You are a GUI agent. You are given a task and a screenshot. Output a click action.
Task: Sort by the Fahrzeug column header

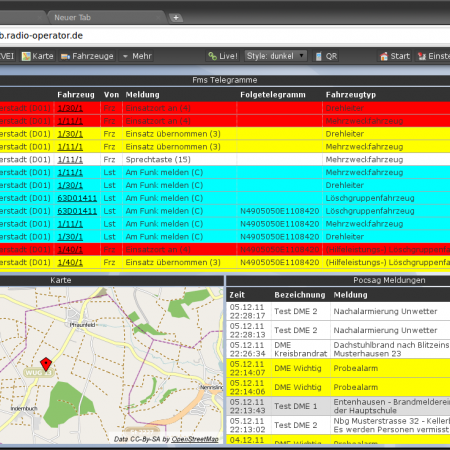76,95
